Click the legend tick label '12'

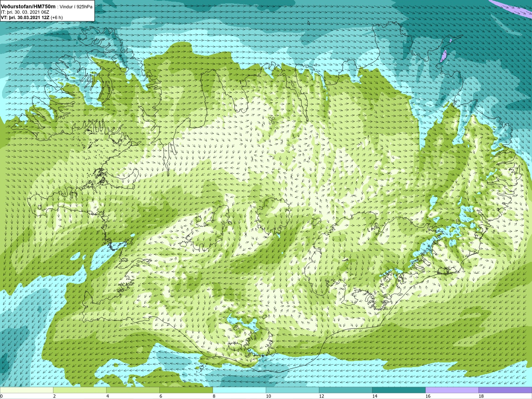322,396
